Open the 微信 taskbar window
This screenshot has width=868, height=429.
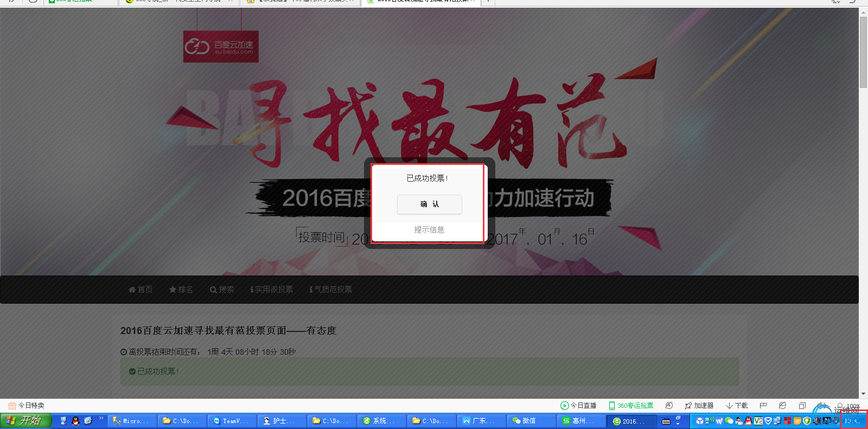pos(531,421)
